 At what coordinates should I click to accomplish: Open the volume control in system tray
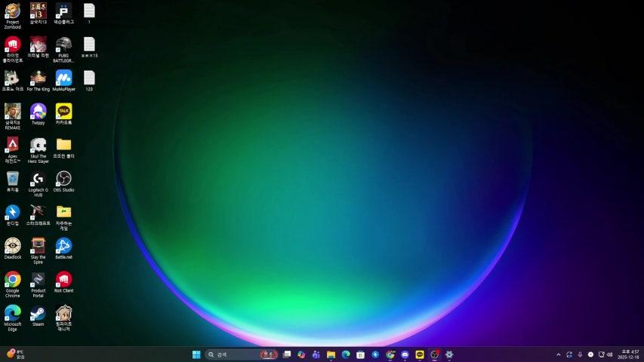tap(610, 354)
